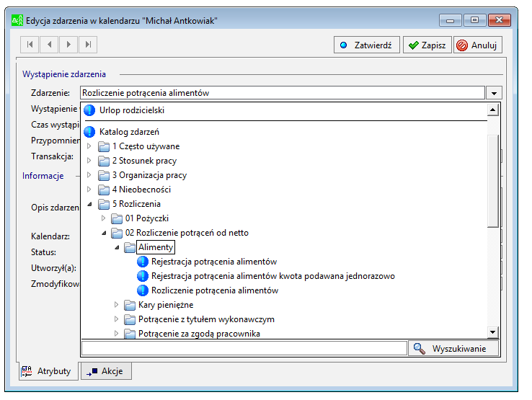This screenshot has width=532, height=400.
Task: Select the Urlop rodzicielski event
Action: pos(132,110)
